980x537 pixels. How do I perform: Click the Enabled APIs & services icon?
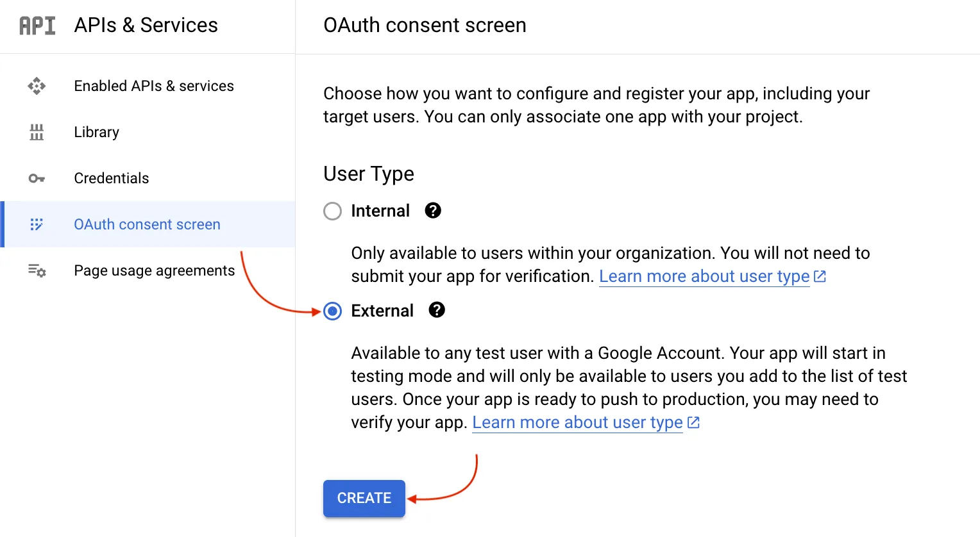[37, 86]
